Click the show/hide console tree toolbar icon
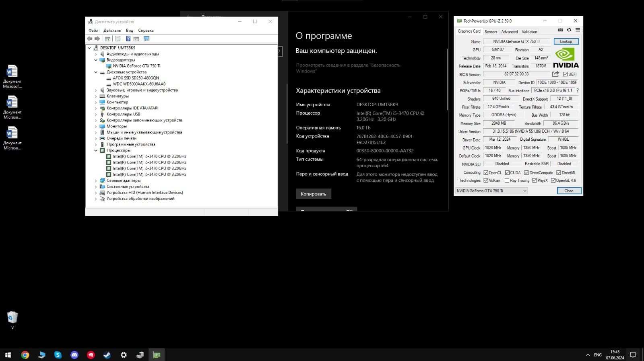The height and width of the screenshot is (361, 644). coord(107,39)
